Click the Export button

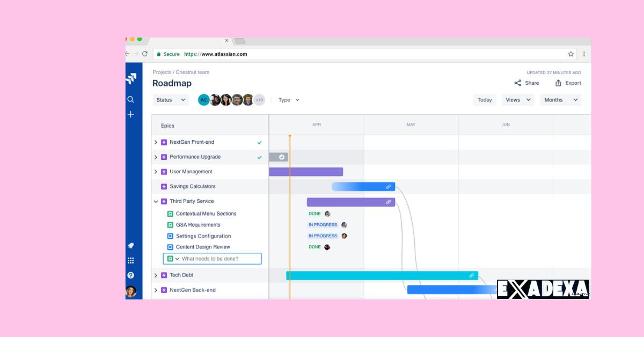[568, 83]
